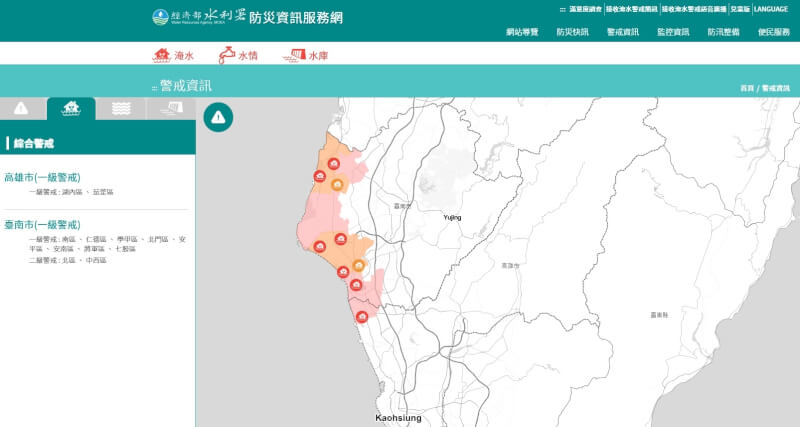
Task: Open 監控資訊 in the main navigation
Action: click(x=673, y=32)
